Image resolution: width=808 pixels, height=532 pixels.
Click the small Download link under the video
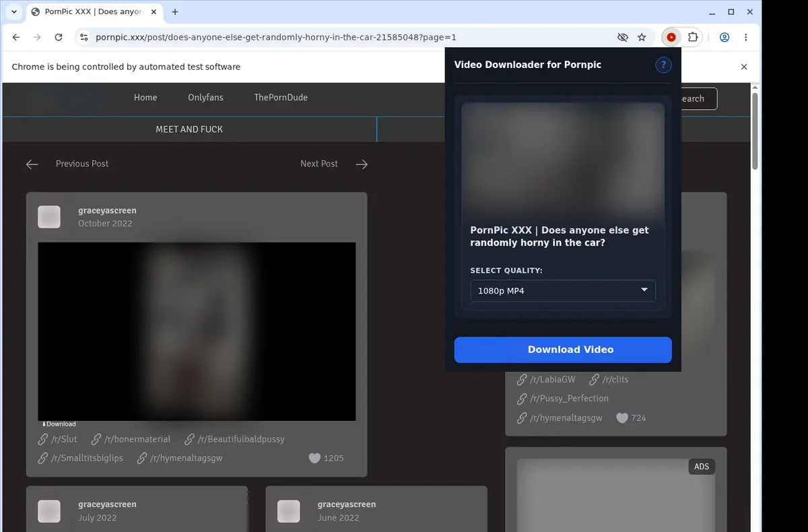click(59, 424)
